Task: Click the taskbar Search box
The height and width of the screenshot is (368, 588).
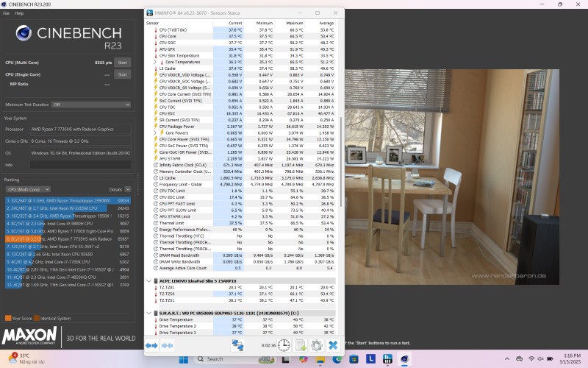Action: coord(234,359)
